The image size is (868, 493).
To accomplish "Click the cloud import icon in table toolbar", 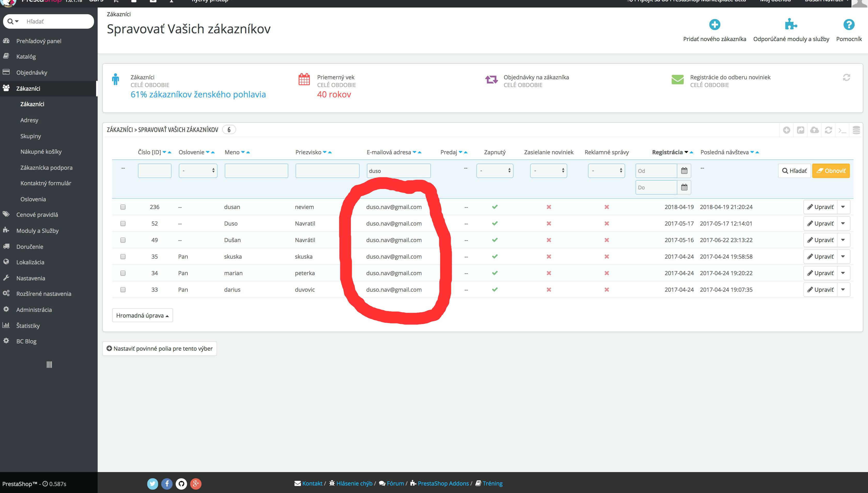I will coord(815,130).
